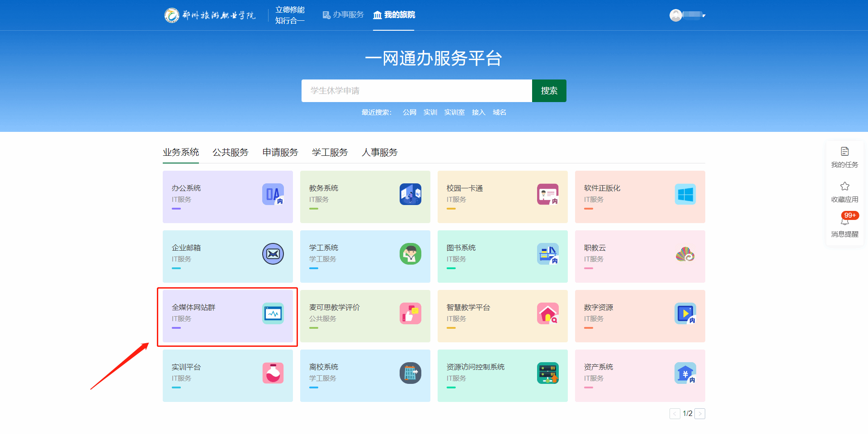The width and height of the screenshot is (868, 434).
Task: Switch to the 人事服务 tab
Action: [x=379, y=153]
